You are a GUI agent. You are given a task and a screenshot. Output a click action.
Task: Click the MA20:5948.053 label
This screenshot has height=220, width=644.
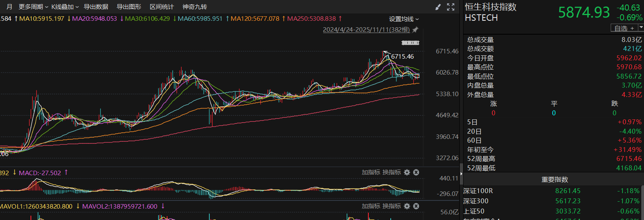(94, 19)
